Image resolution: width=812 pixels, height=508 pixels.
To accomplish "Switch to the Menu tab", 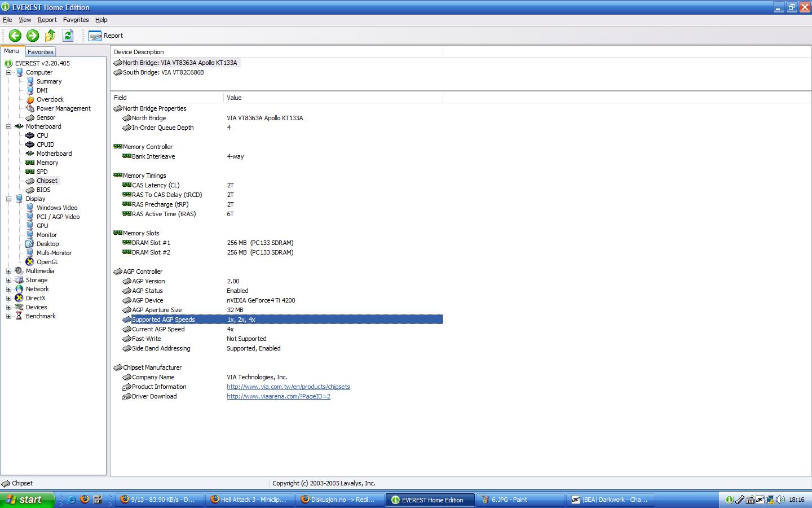I will [12, 51].
